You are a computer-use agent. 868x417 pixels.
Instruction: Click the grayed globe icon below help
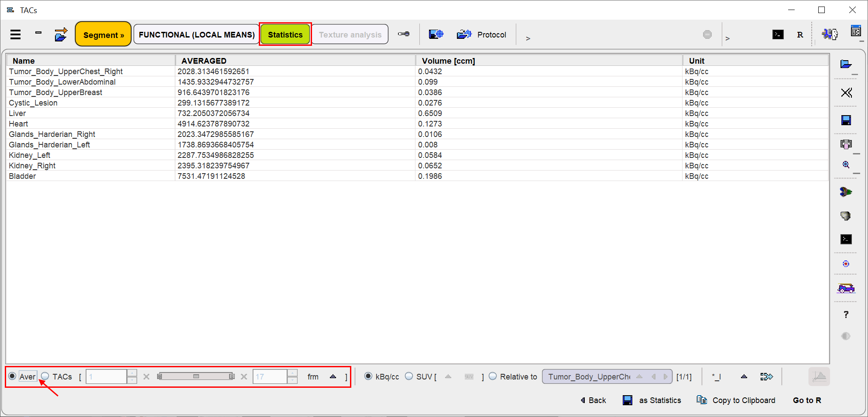pyautogui.click(x=846, y=336)
